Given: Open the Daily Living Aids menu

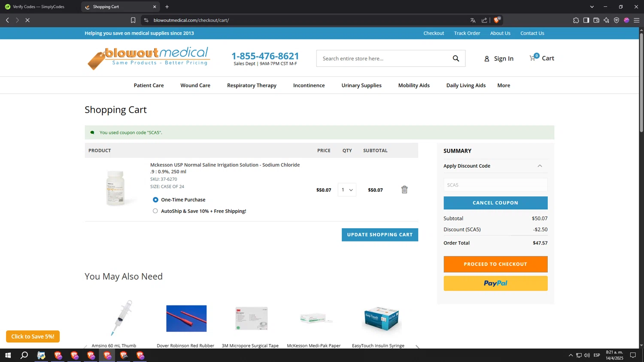Looking at the screenshot, I should click(x=466, y=85).
